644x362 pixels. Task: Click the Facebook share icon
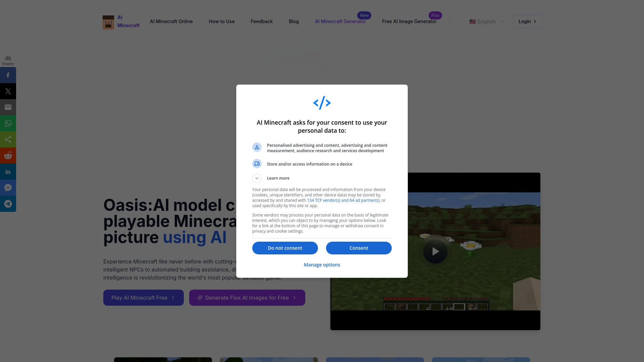[x=8, y=75]
